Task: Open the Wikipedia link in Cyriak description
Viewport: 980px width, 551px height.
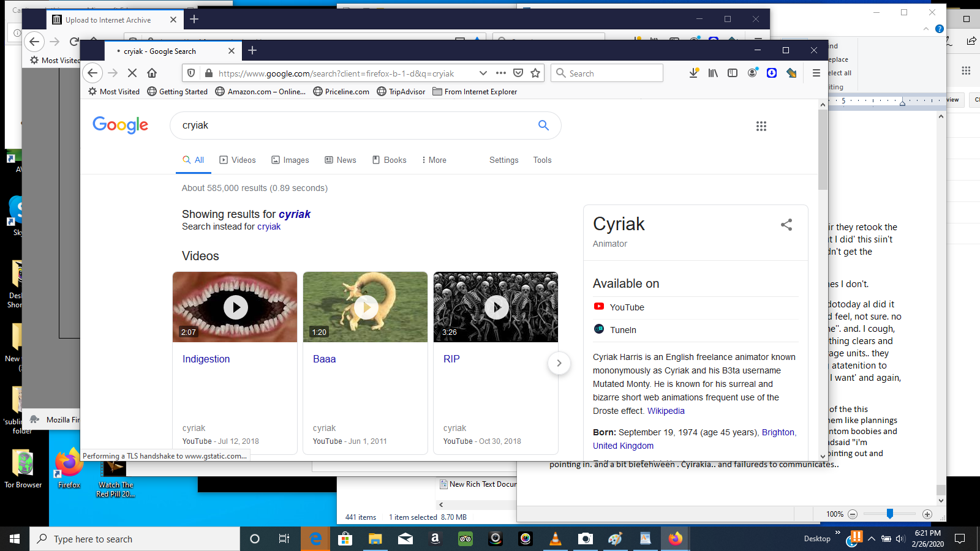Action: click(666, 411)
